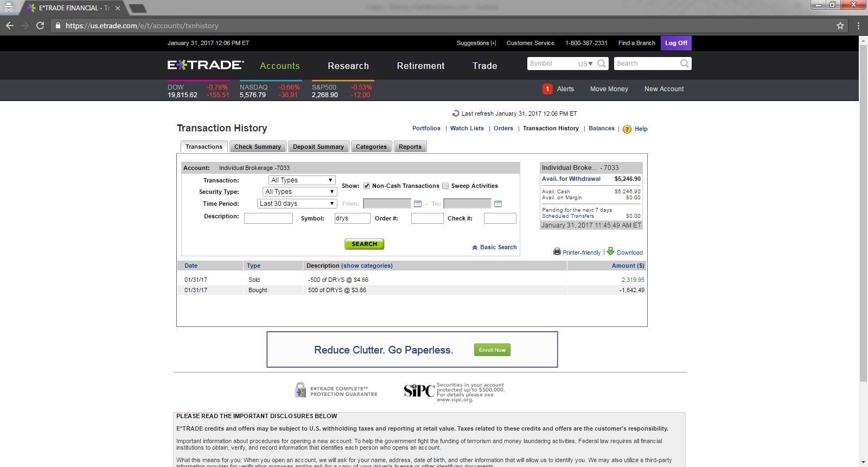
Task: Click the green SEARCH button
Action: [365, 244]
